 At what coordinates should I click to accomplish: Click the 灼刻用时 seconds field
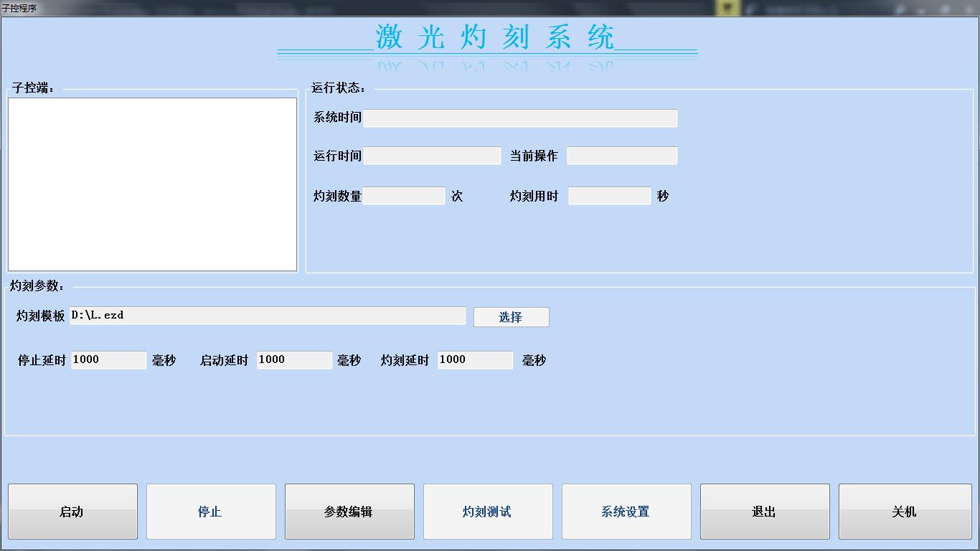(x=609, y=196)
